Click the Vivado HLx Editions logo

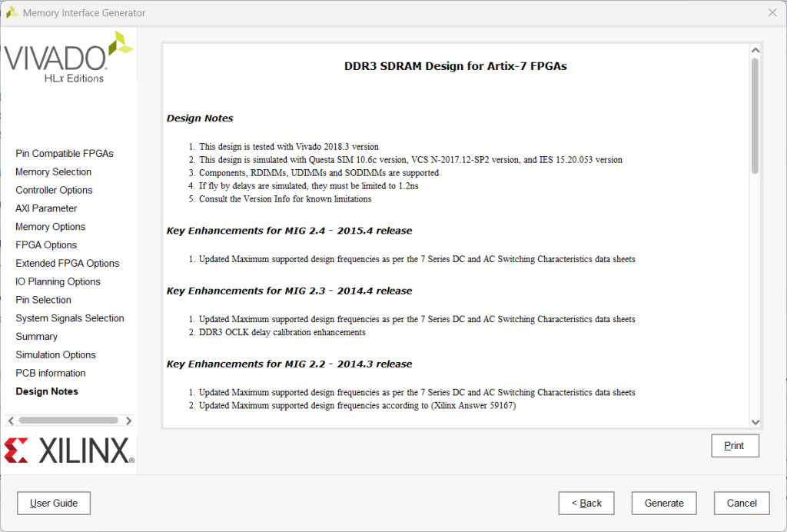click(x=68, y=57)
